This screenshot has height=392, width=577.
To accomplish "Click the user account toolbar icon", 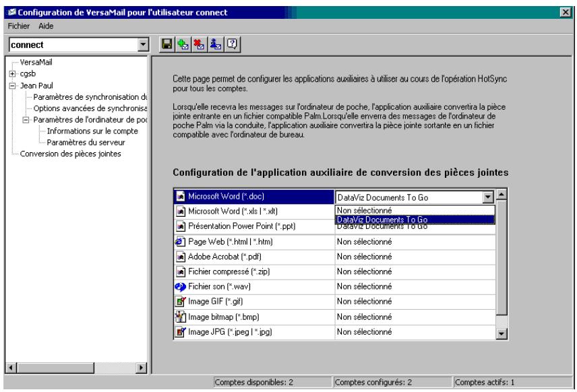I will tap(216, 44).
